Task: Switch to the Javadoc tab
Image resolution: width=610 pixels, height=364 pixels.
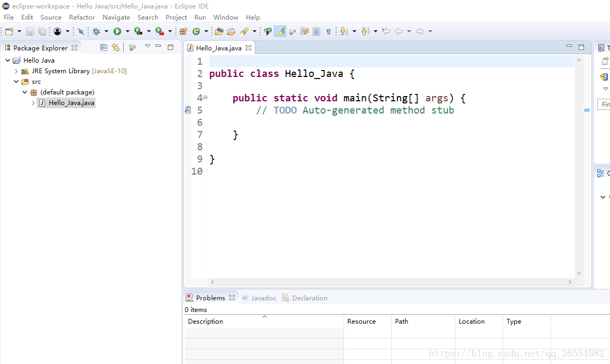Action: 259,298
